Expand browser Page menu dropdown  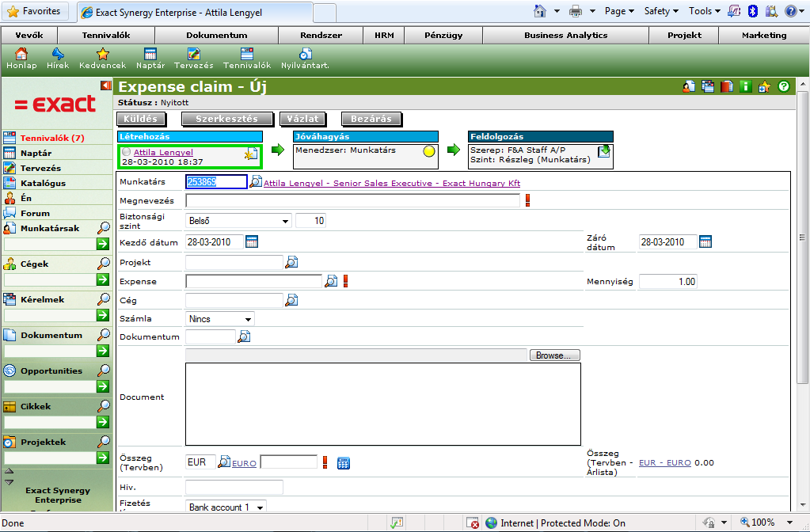619,11
